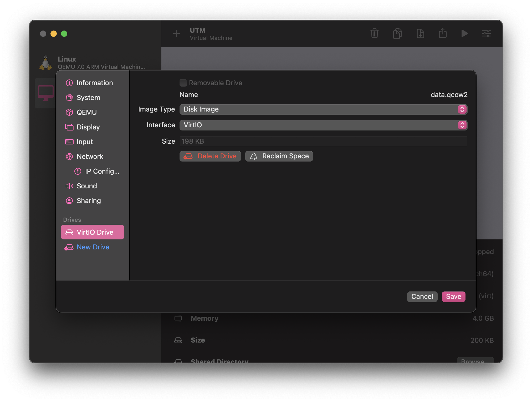532x402 pixels.
Task: Click the share toolbar icon
Action: tap(443, 33)
